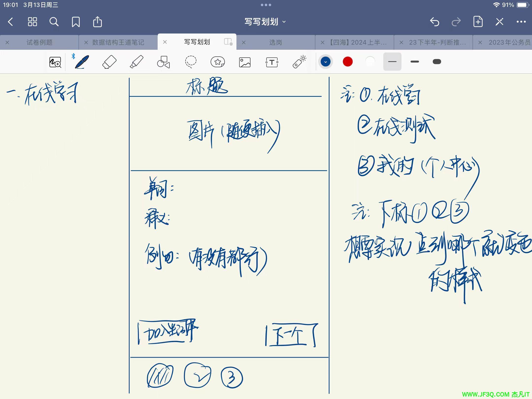Image resolution: width=532 pixels, height=399 pixels.
Task: Open the Zoom window writing tool
Action: point(55,62)
